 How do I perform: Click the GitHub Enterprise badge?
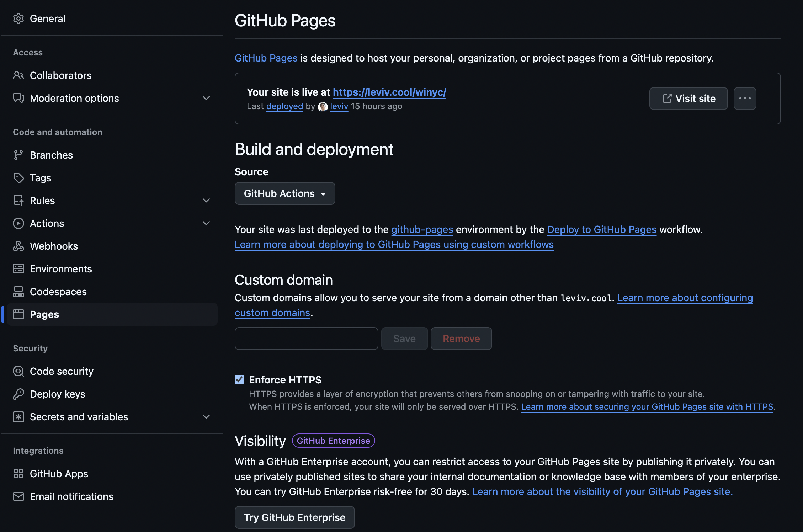click(x=333, y=441)
